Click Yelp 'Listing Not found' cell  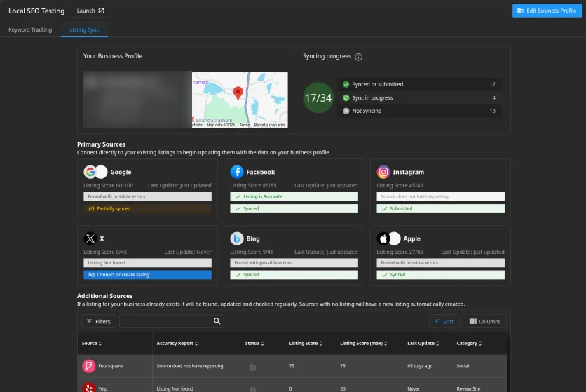click(175, 388)
